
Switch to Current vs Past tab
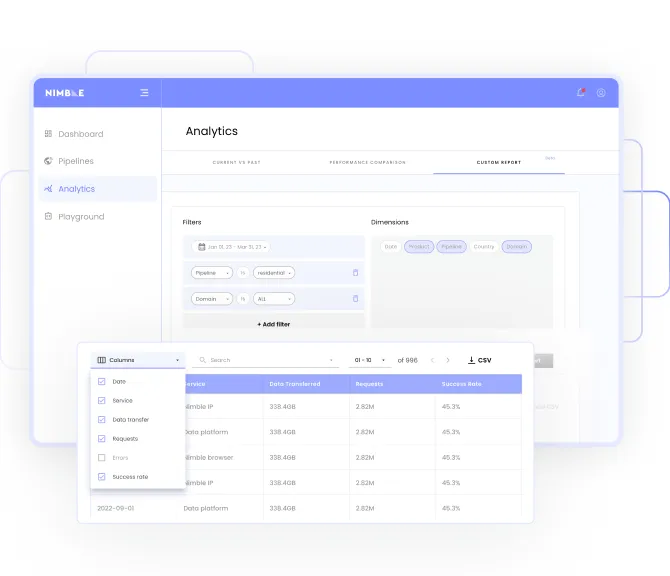236,162
